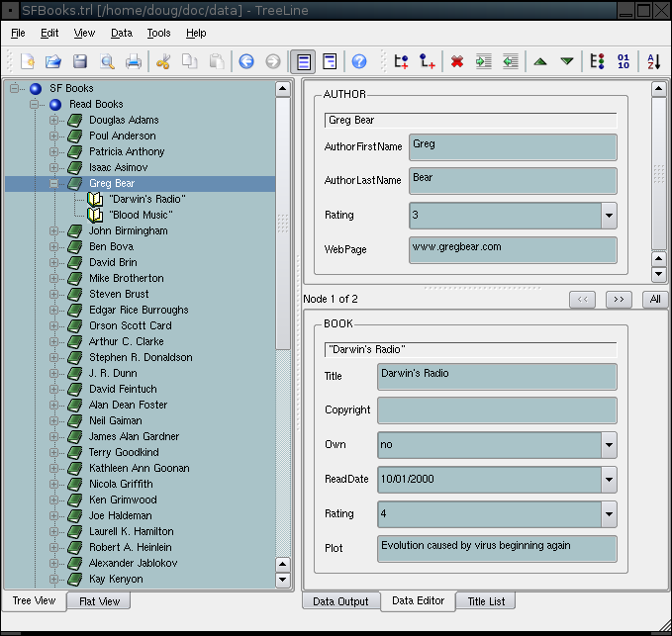Expand the Arthur C. Clarke node

coord(54,342)
